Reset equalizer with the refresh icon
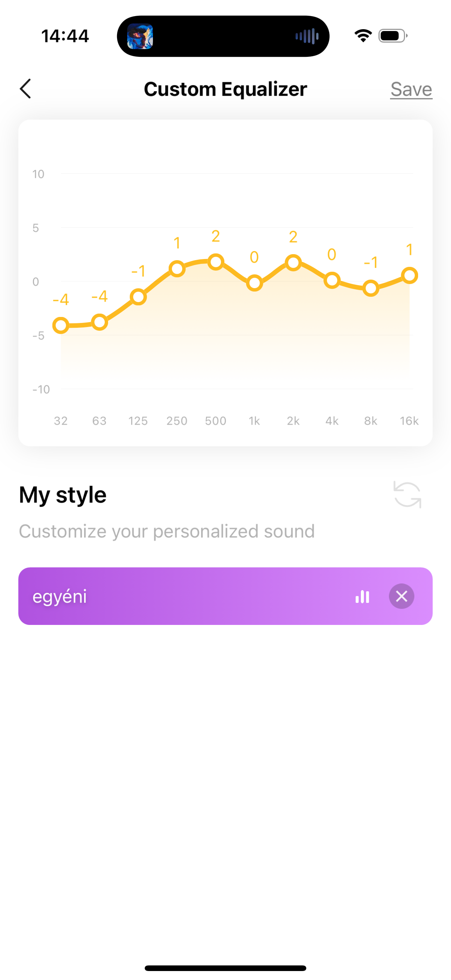The height and width of the screenshot is (980, 451). click(x=407, y=494)
